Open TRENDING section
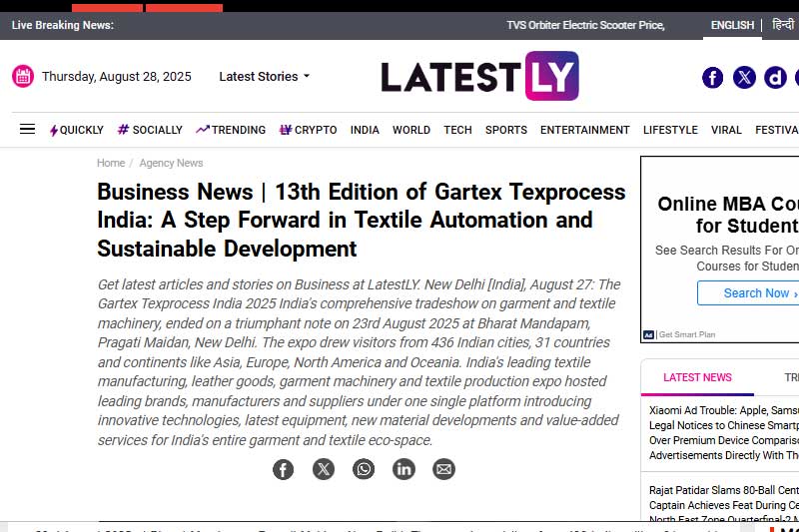Viewport: 799px width, 532px height. coord(231,130)
